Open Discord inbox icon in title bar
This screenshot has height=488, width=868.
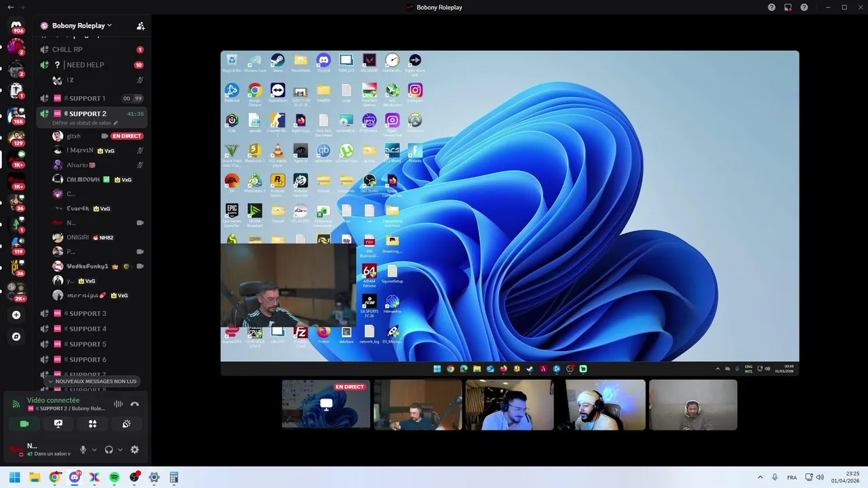788,7
